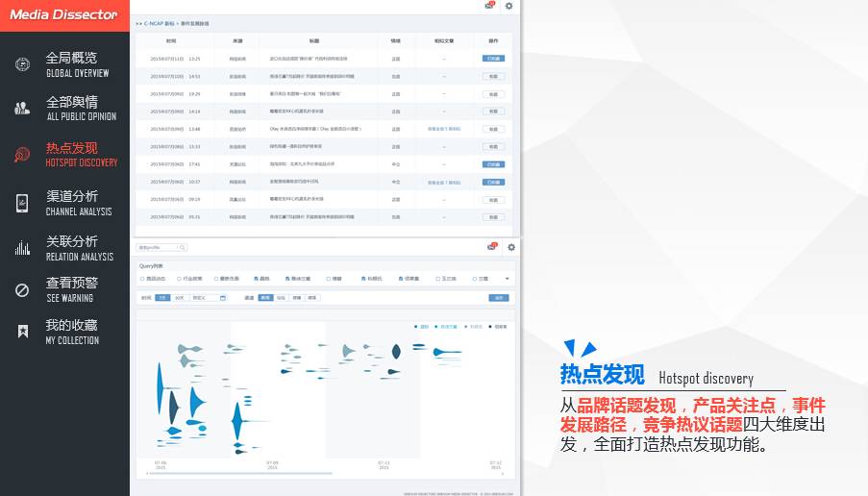Open 全局概览 Global Overview icon
The height and width of the screenshot is (496, 868).
click(22, 64)
